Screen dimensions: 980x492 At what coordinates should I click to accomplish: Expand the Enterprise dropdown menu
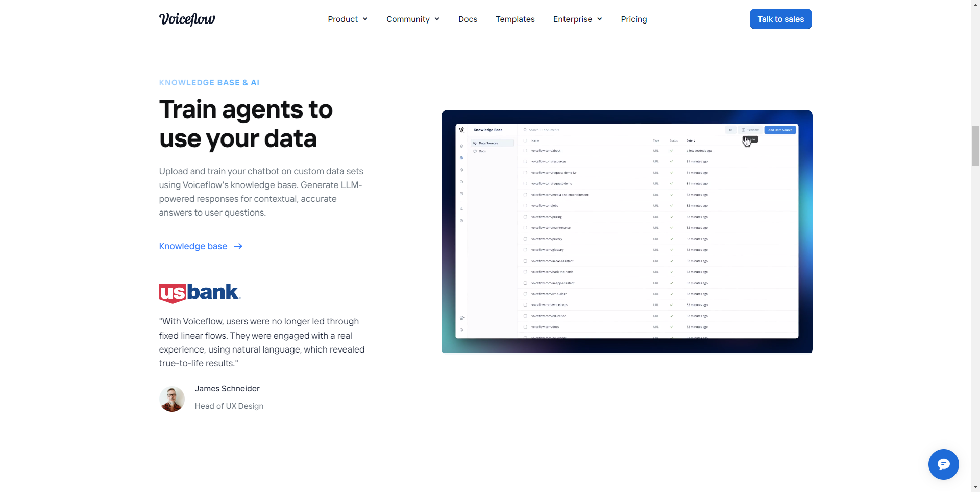click(x=578, y=19)
